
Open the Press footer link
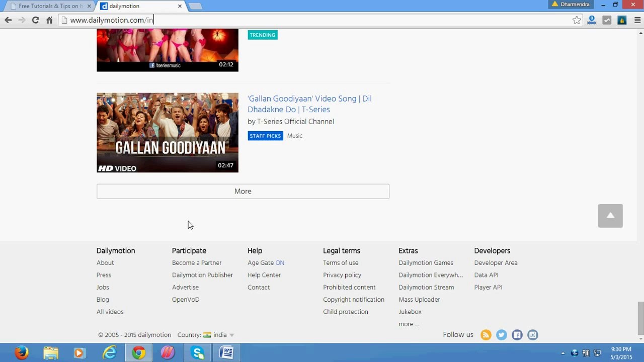click(x=104, y=275)
